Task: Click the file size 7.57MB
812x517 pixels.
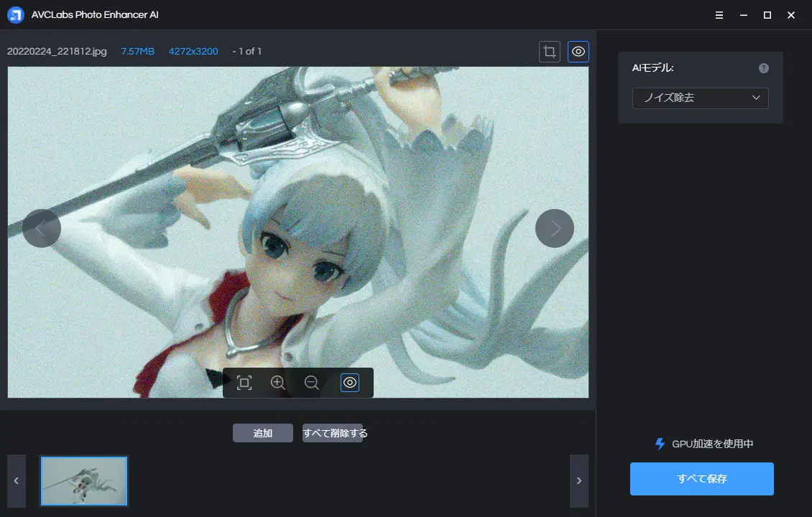Action: click(138, 51)
